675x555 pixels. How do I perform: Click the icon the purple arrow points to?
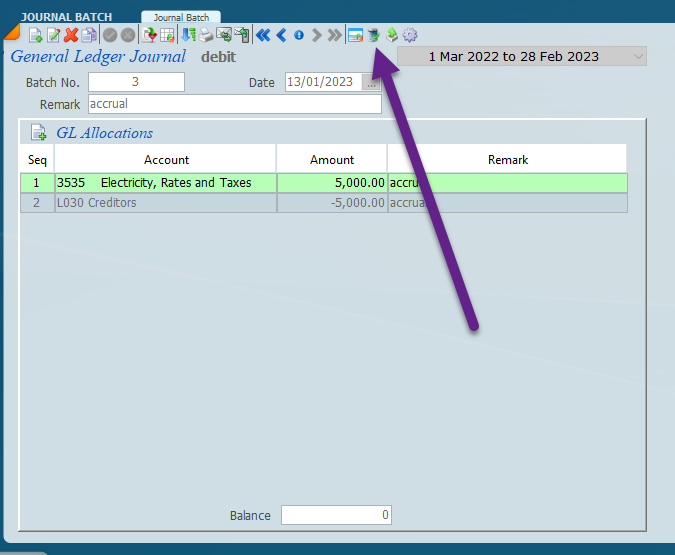[x=373, y=35]
